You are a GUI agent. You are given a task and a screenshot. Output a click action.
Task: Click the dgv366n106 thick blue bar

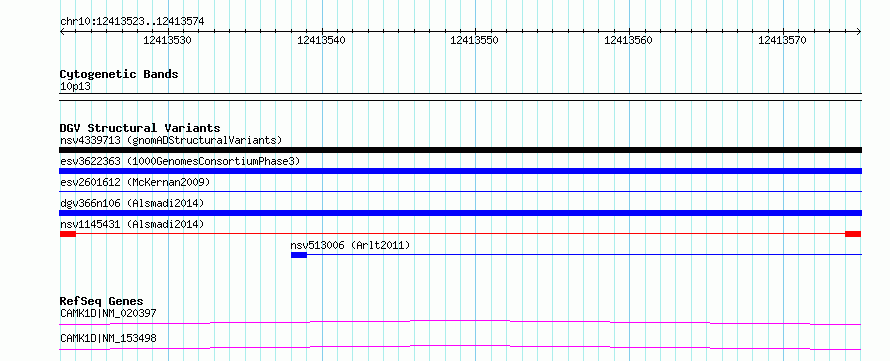460,213
